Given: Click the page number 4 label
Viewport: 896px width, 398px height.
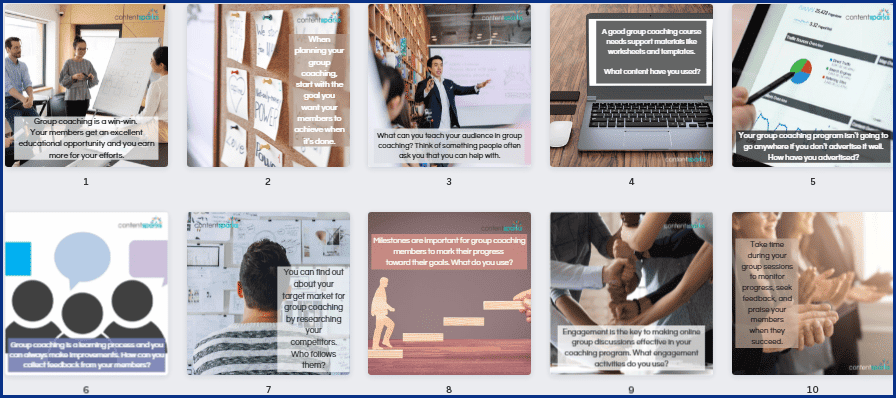Looking at the screenshot, I should pos(631,182).
